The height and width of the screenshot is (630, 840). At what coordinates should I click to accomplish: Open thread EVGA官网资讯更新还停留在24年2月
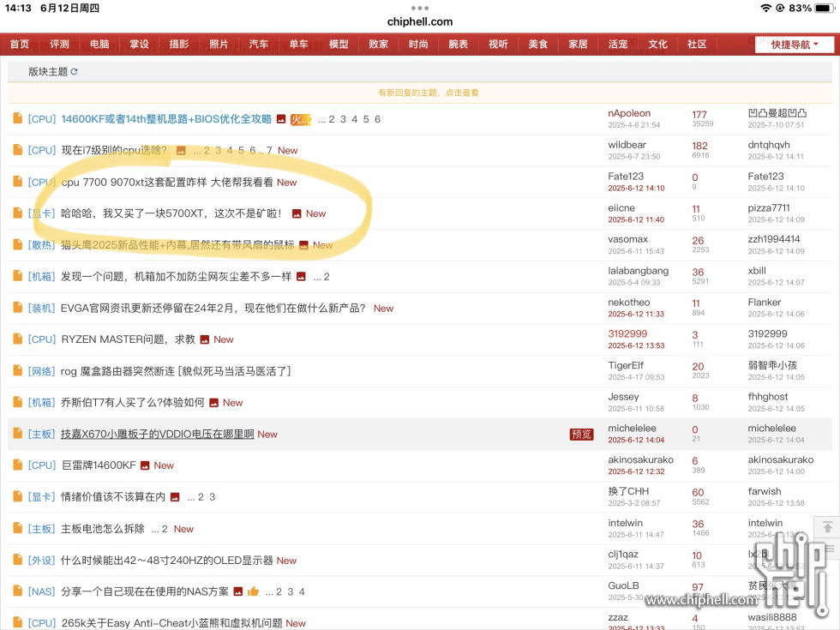(213, 308)
